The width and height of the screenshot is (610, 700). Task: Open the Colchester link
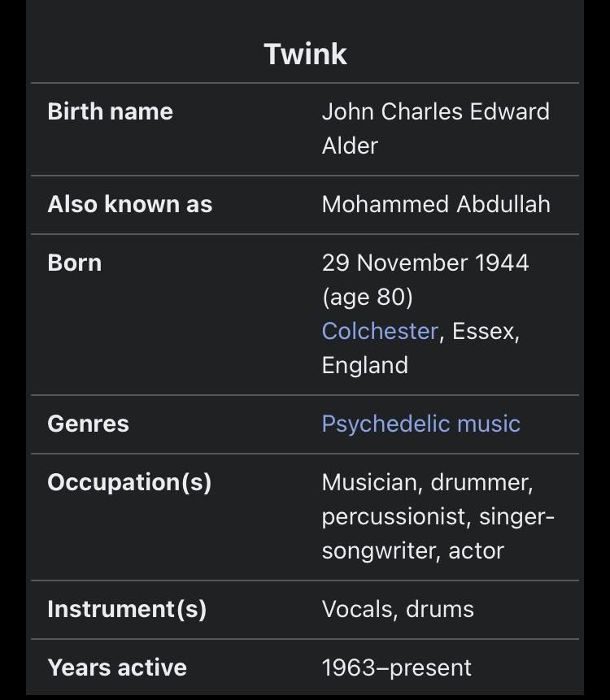380,331
